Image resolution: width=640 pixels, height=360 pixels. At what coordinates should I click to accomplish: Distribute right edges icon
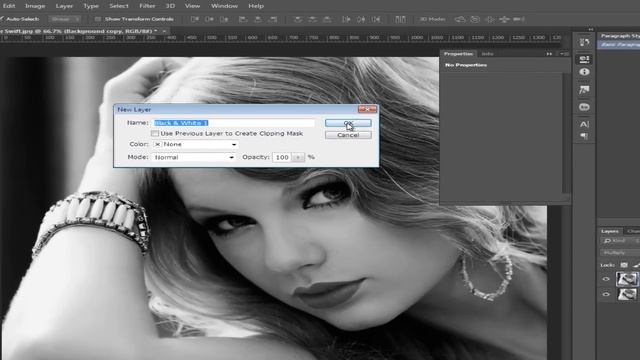click(376, 19)
